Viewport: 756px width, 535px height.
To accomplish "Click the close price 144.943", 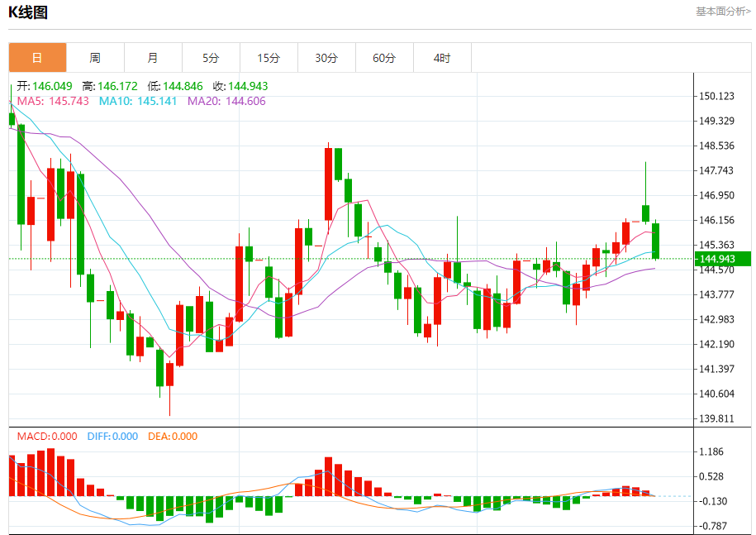I will (x=248, y=86).
